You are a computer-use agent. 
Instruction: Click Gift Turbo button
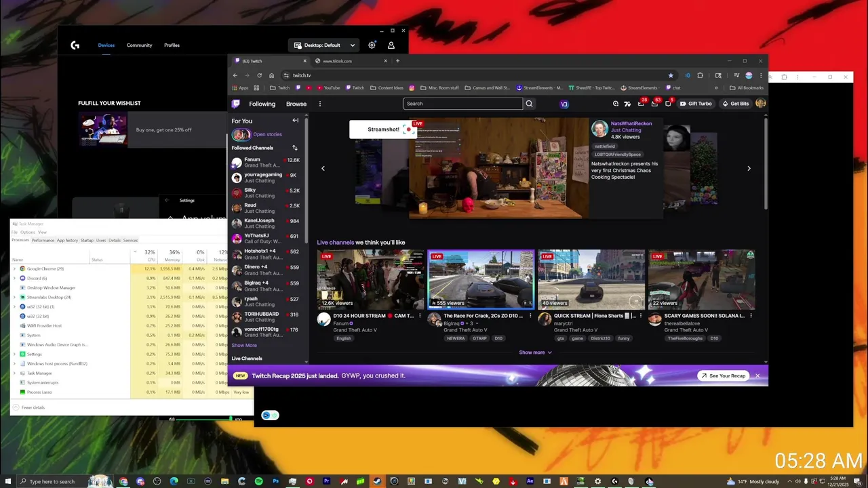click(696, 104)
